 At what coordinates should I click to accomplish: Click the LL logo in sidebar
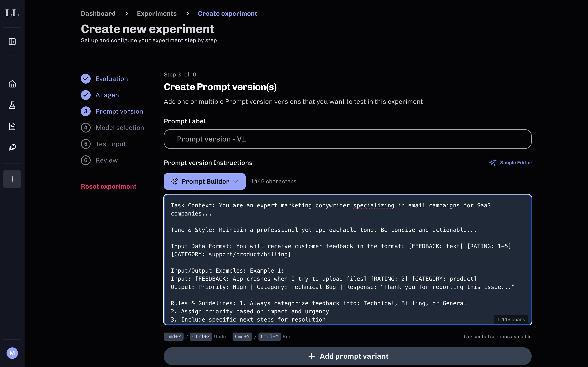(x=12, y=13)
